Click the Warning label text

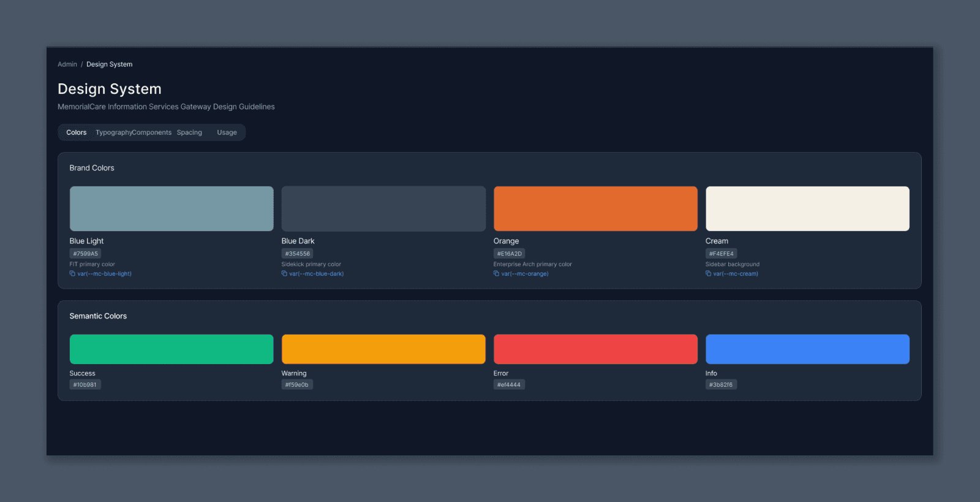294,373
